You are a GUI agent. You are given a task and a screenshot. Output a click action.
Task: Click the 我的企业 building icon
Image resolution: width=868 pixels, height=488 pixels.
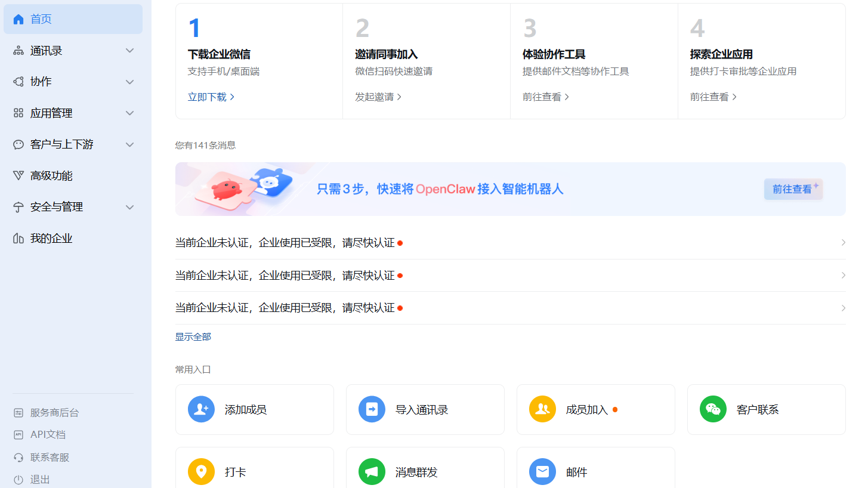pyautogui.click(x=18, y=239)
